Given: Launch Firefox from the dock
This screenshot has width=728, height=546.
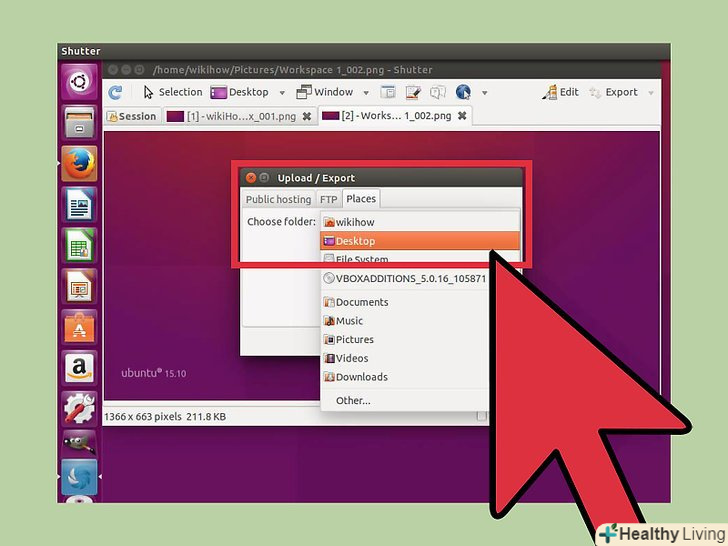Looking at the screenshot, I should 79,163.
